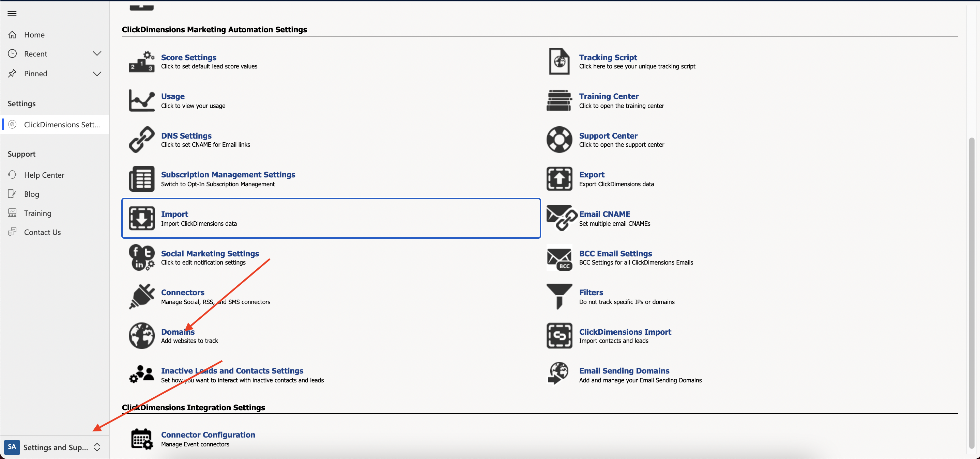Open the Inactive Leads and Contacts Settings link

pos(232,371)
